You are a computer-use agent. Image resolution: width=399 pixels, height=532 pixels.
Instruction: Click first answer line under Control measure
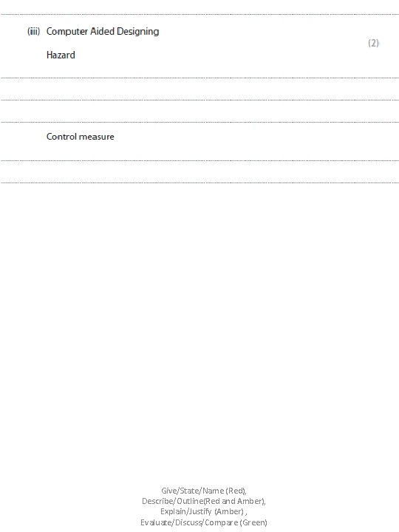coord(199,161)
